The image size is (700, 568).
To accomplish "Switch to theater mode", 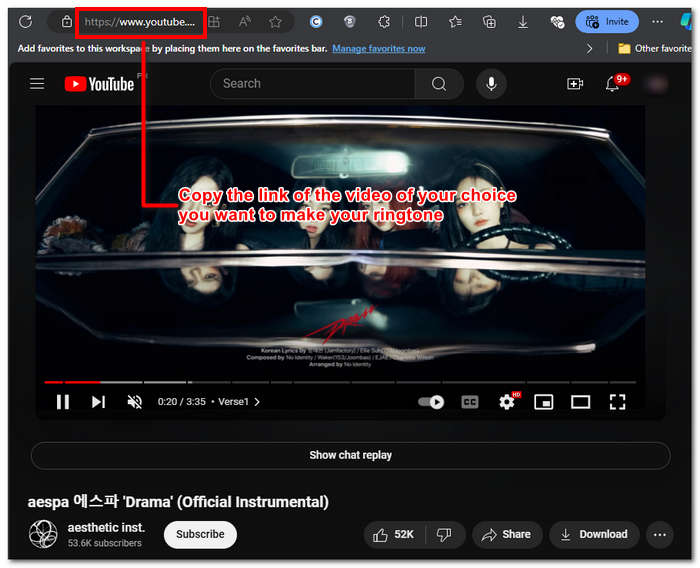I will point(580,402).
